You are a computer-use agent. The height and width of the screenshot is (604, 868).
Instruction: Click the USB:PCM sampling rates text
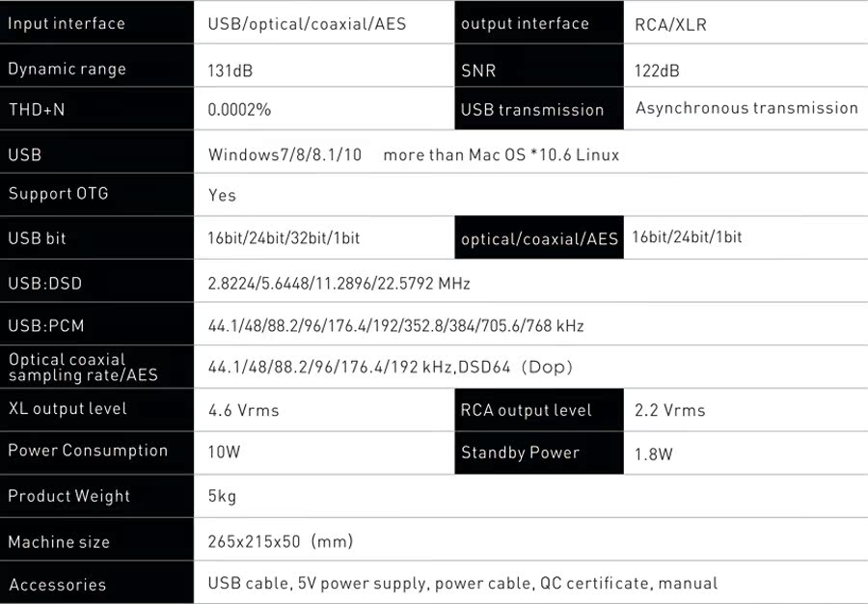pyautogui.click(x=395, y=326)
